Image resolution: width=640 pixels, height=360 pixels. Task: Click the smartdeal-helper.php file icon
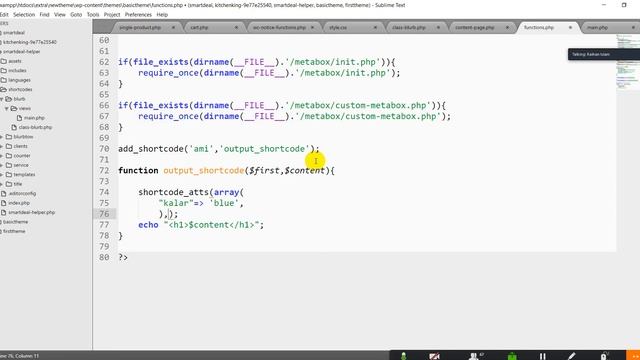[x=4, y=212]
